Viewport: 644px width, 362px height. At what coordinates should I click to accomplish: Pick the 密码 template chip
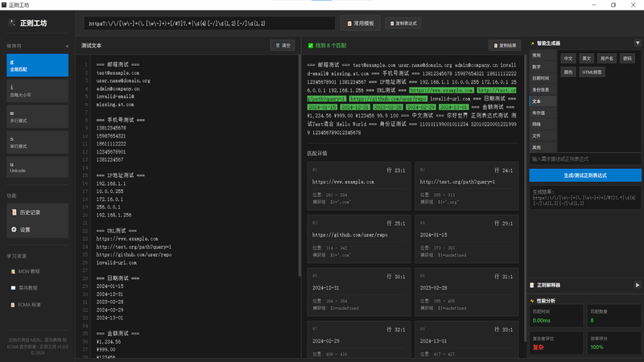click(x=627, y=58)
